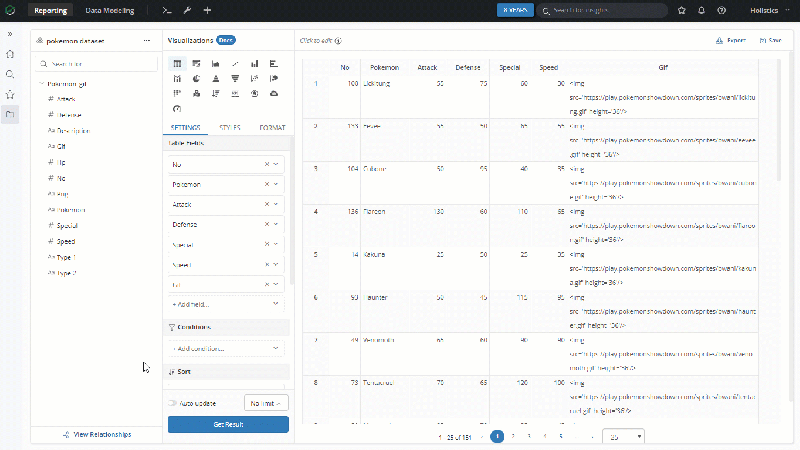
Task: Select the Pie chart visualization
Action: tap(196, 79)
